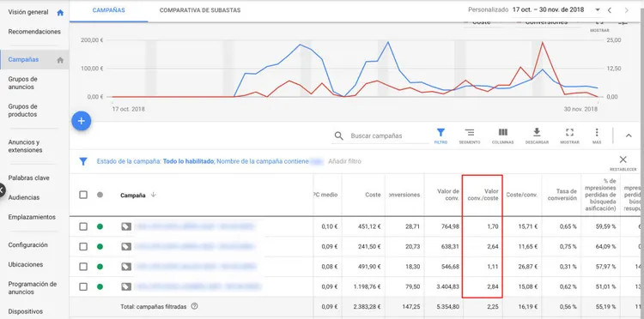
Task: Click the search magnifier icon
Action: pos(339,135)
